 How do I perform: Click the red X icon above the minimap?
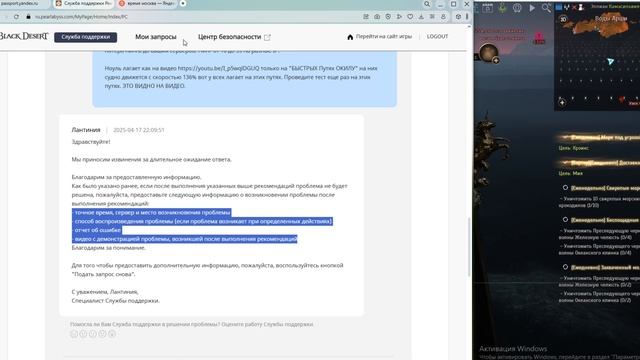click(574, 7)
